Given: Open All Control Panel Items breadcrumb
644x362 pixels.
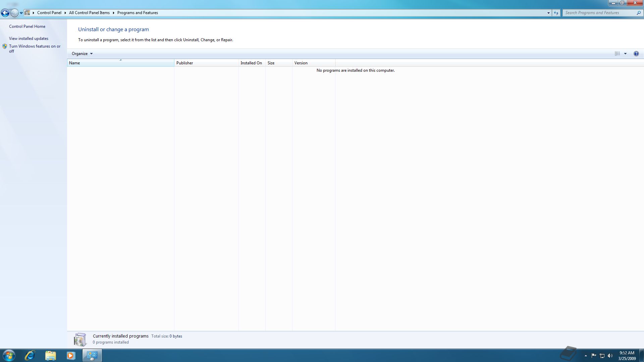Looking at the screenshot, I should 89,13.
